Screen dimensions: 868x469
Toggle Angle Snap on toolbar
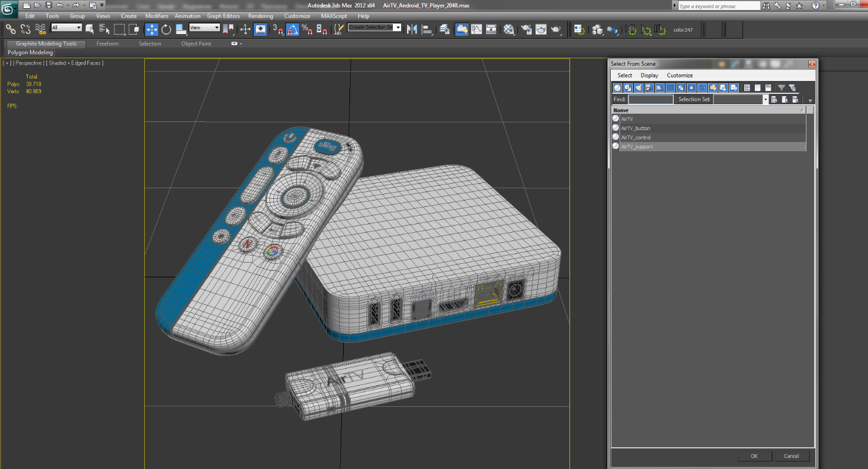tap(293, 29)
